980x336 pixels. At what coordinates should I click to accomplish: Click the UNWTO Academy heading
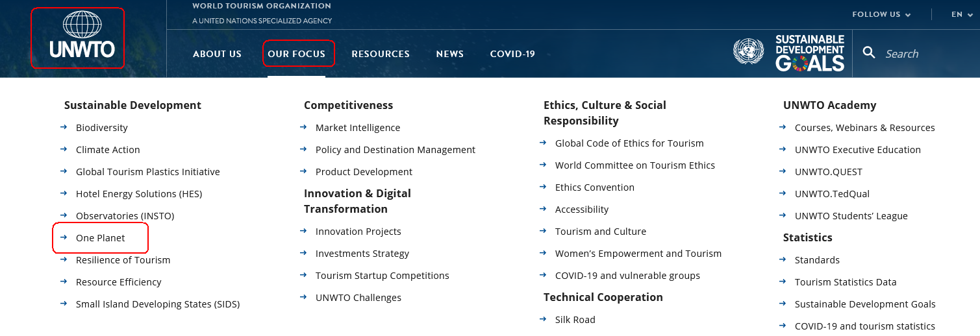point(830,105)
